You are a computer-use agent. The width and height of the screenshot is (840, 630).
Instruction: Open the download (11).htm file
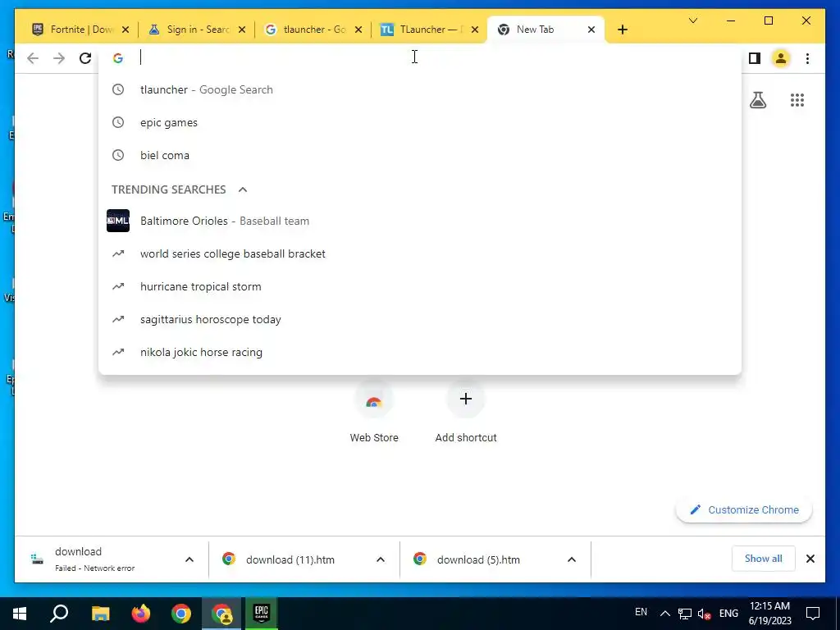290,559
